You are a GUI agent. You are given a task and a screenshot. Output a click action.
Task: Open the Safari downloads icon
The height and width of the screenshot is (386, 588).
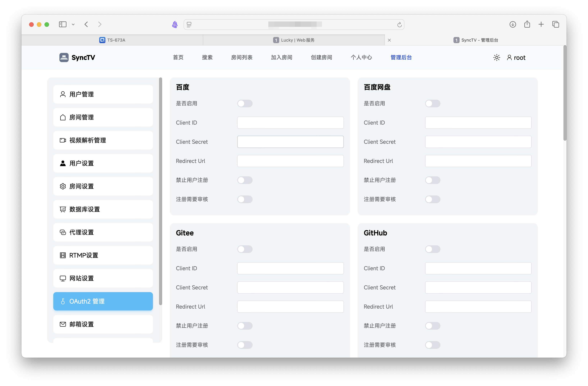coord(513,24)
